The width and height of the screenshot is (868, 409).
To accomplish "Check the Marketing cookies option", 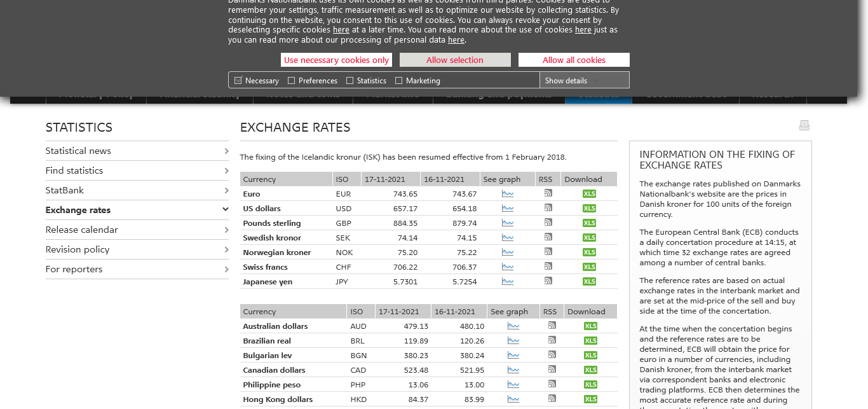I will (399, 81).
